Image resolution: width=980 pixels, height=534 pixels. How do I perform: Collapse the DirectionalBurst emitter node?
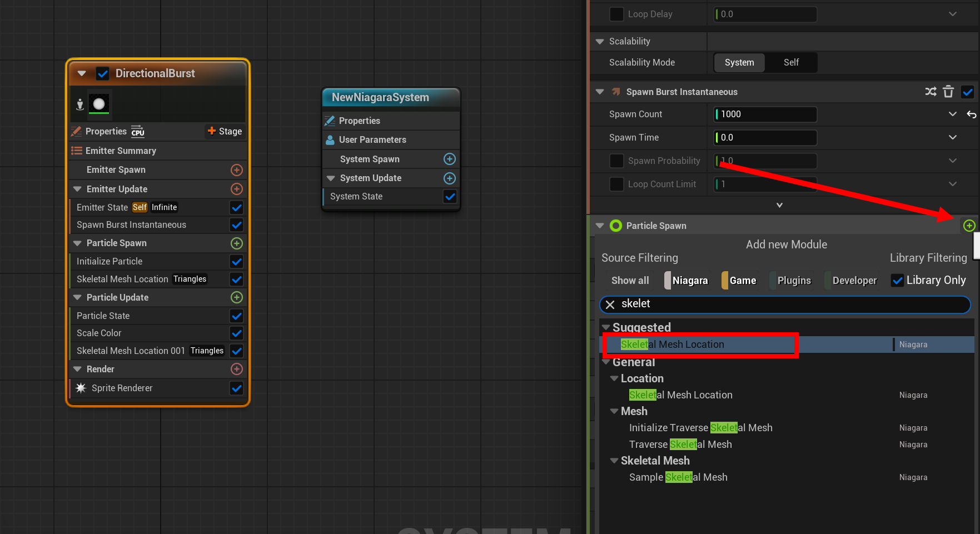tap(82, 73)
